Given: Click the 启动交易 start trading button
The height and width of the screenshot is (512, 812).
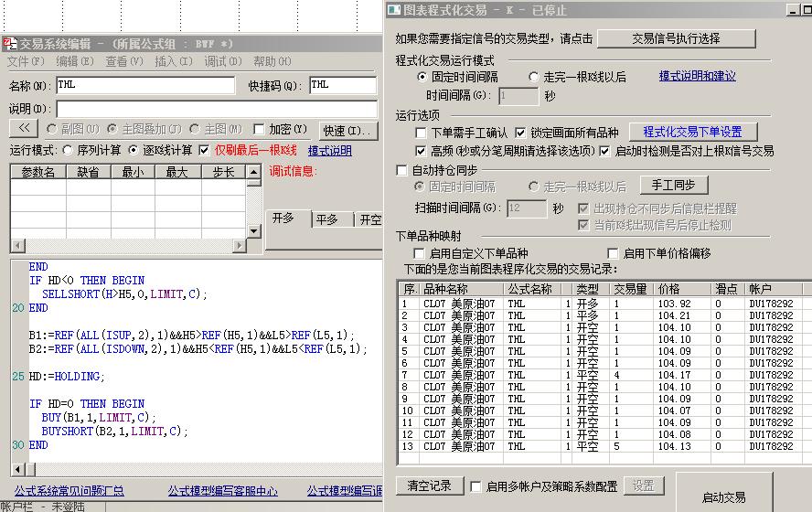Looking at the screenshot, I should (x=723, y=496).
